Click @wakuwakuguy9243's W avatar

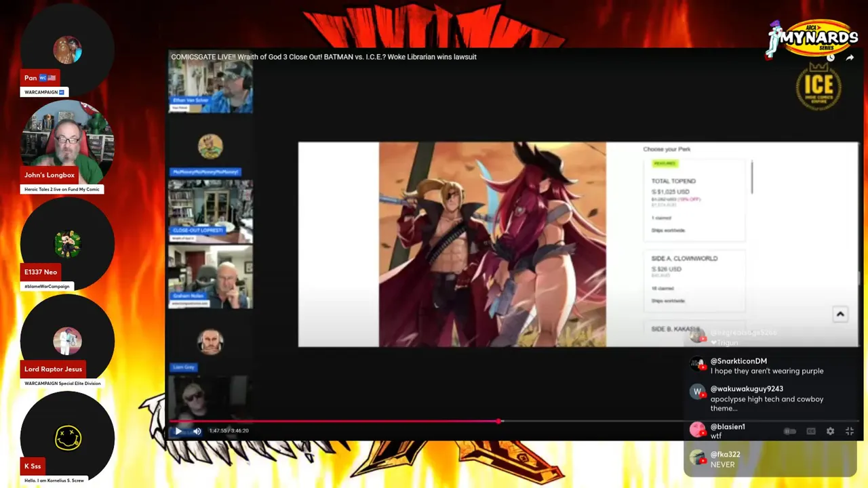pyautogui.click(x=698, y=392)
